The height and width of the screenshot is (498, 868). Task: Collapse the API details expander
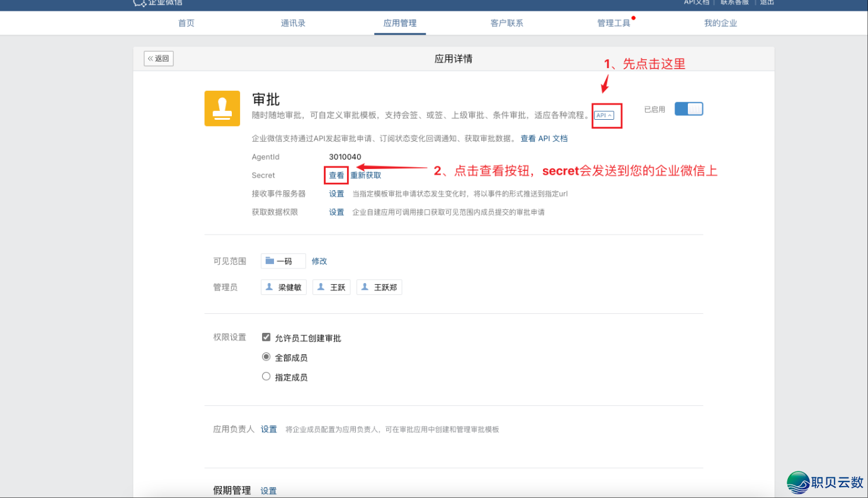(604, 115)
